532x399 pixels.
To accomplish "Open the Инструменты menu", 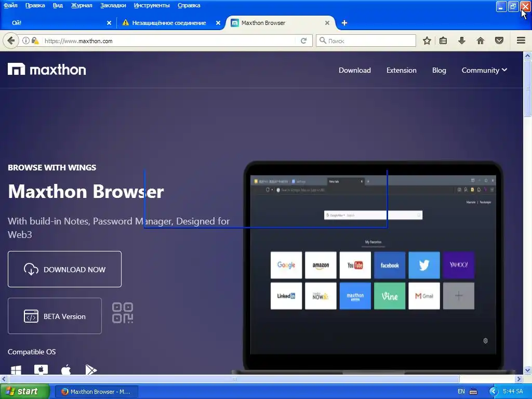I will pyautogui.click(x=152, y=5).
